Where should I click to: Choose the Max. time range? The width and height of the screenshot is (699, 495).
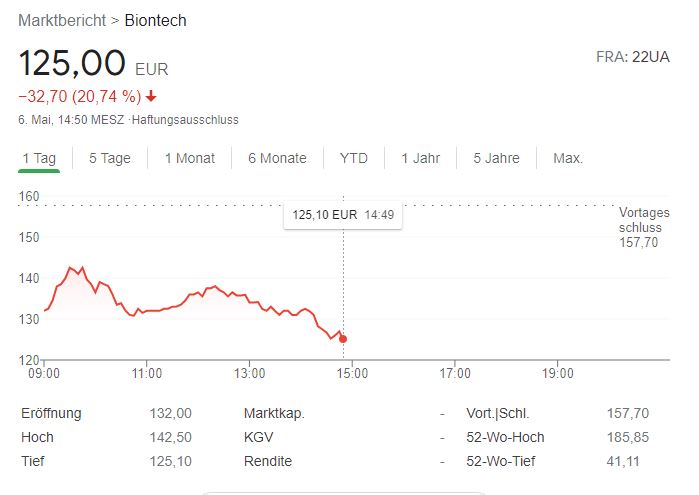click(x=568, y=158)
